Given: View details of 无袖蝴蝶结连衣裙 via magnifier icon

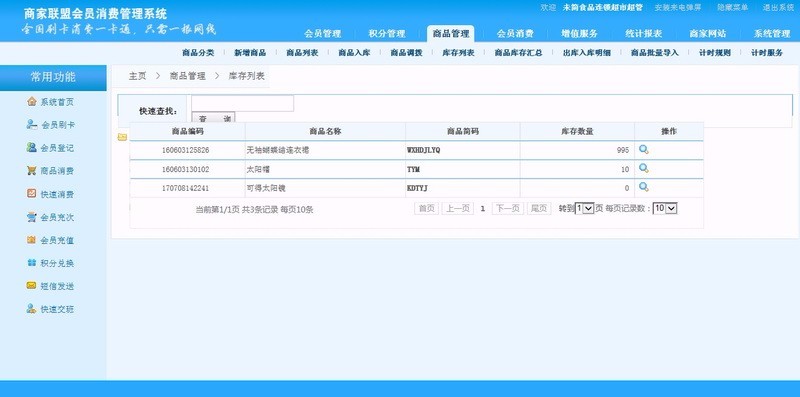Looking at the screenshot, I should click(644, 150).
